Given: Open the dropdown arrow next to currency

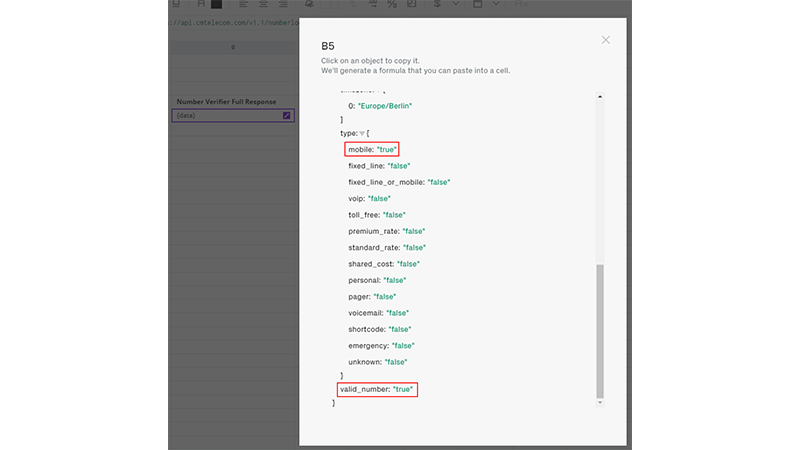Looking at the screenshot, I should [x=456, y=4].
